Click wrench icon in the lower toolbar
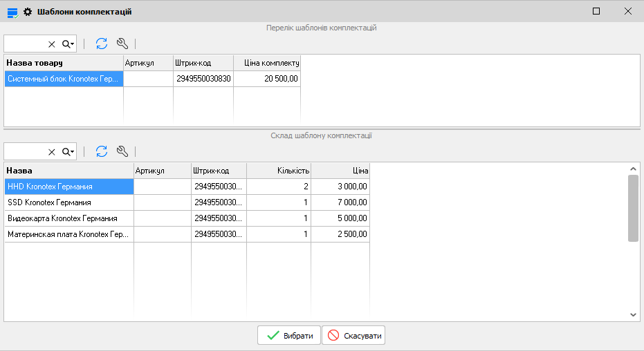Viewport: 644px width, 351px height. (122, 151)
